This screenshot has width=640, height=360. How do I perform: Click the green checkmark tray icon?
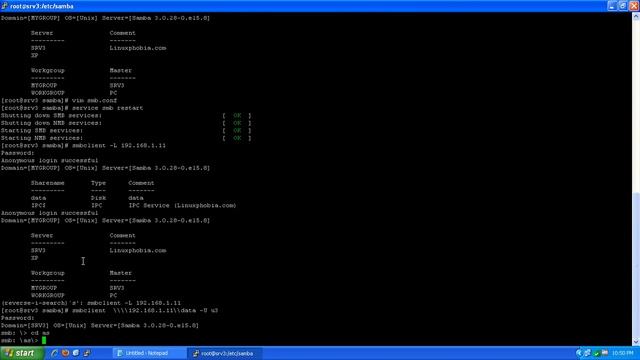click(596, 353)
